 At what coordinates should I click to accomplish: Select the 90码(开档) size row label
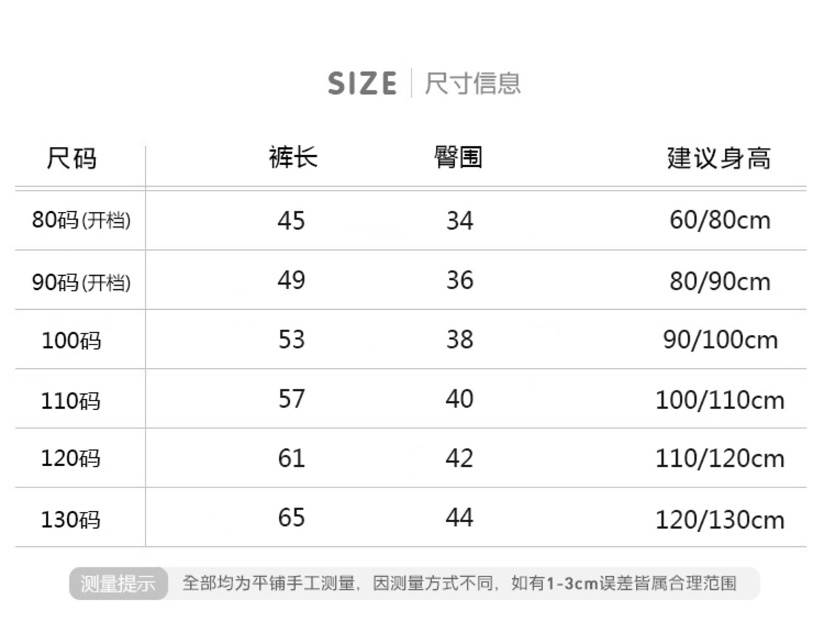pyautogui.click(x=81, y=282)
